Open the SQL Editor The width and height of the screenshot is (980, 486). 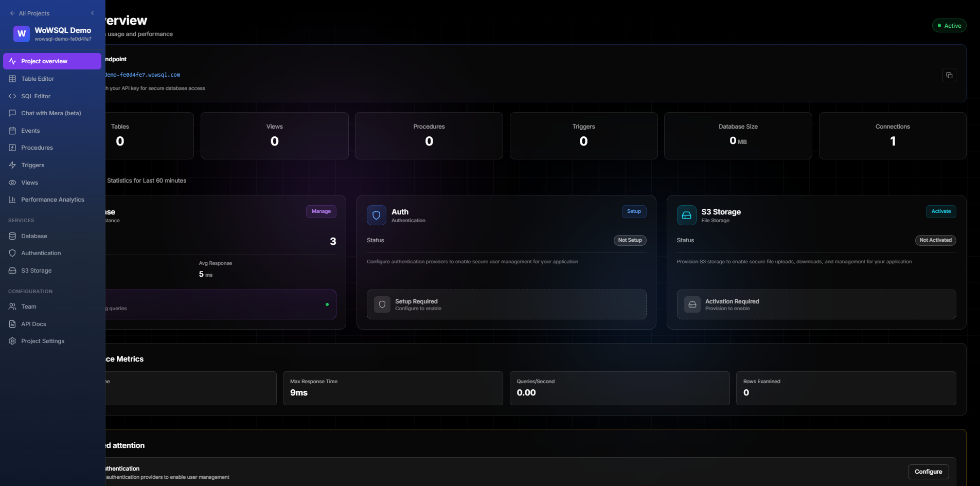point(35,96)
